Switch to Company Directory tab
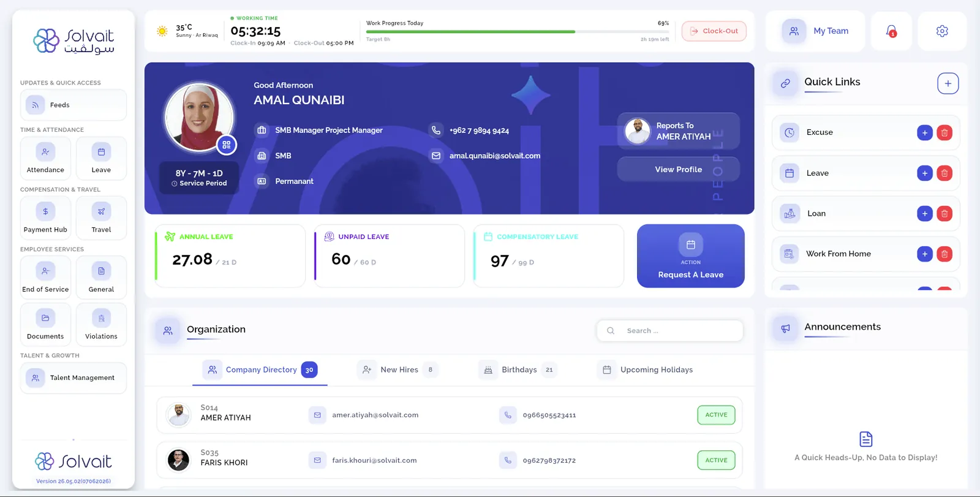The height and width of the screenshot is (497, 980). point(260,370)
